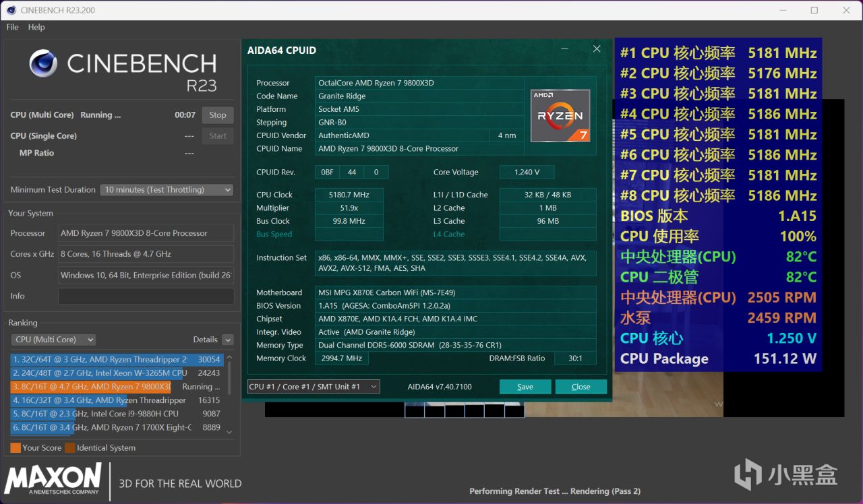Click the Cinebench R23 sphere logo

43,63
